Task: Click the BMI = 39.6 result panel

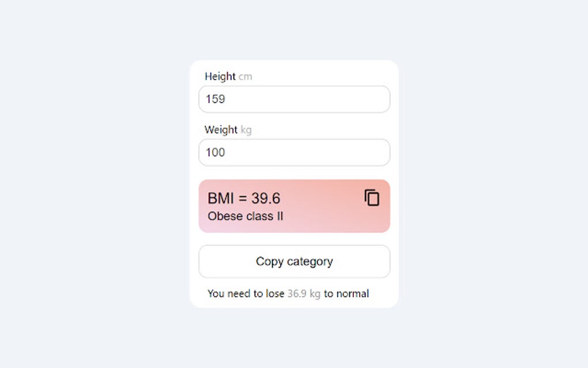Action: click(x=294, y=206)
